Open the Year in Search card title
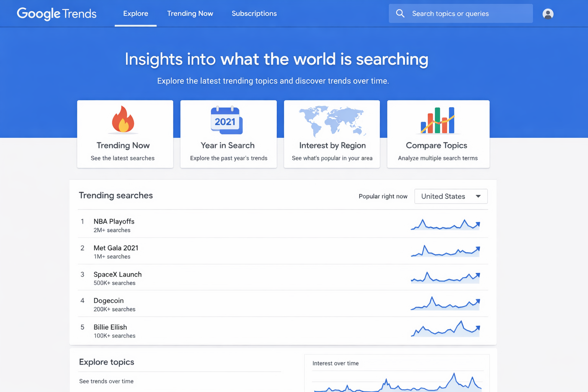Viewport: 588px width, 392px height. click(228, 145)
